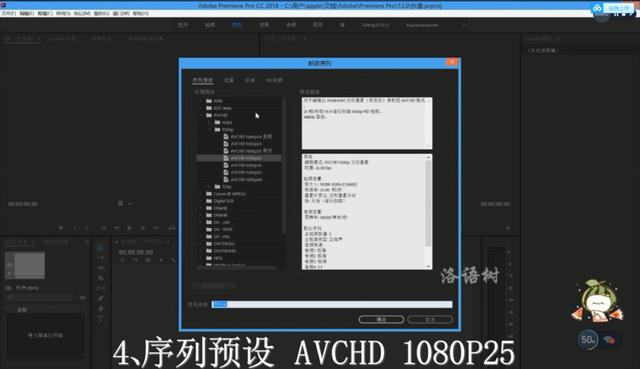
Task: Open the VR 视频 tab
Action: coord(274,80)
